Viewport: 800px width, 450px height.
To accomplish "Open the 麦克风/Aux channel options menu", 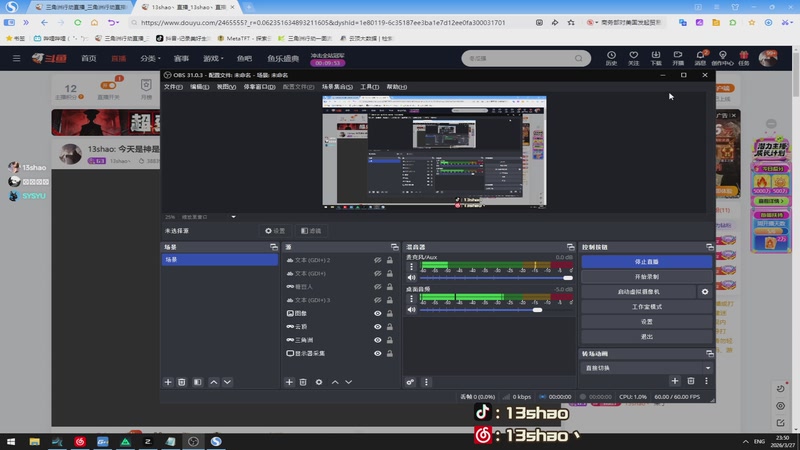I will 412,267.
